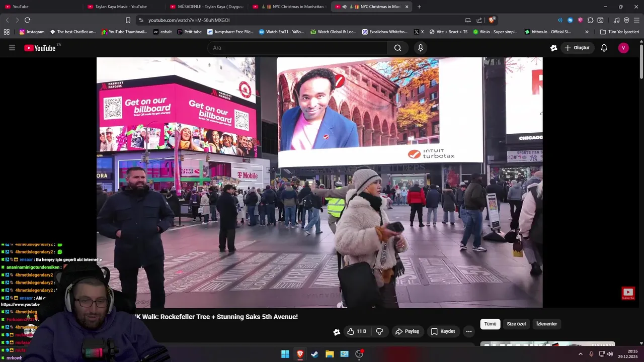Open OBS Studio from taskbar
644x362 pixels.
[359, 354]
